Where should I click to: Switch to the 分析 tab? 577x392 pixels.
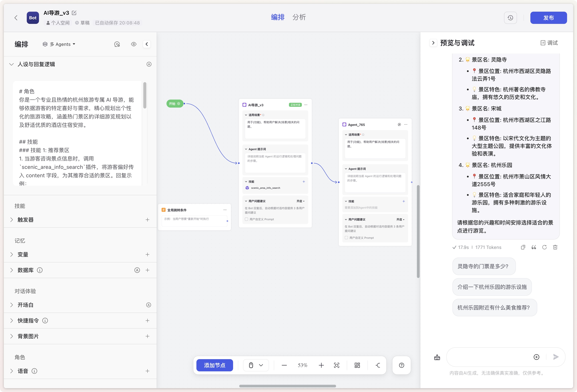299,17
